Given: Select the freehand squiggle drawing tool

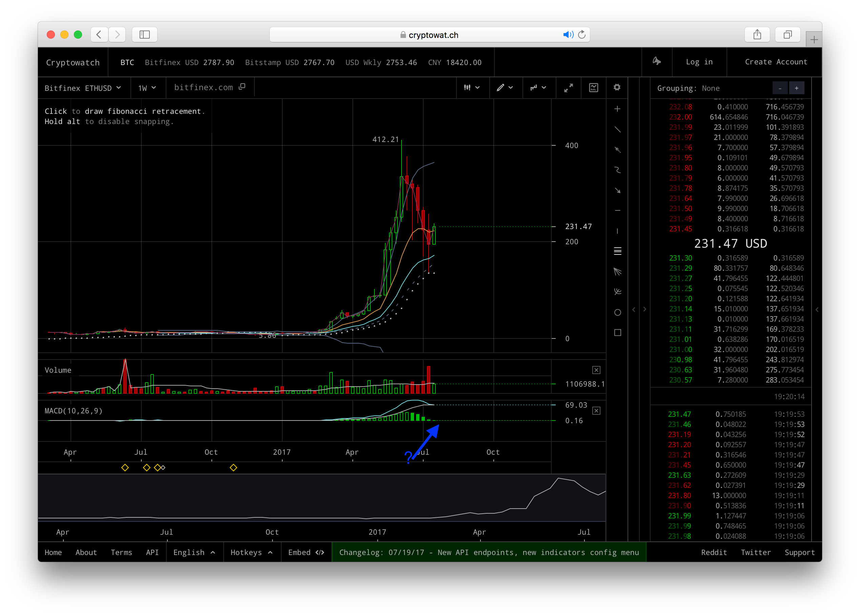Looking at the screenshot, I should point(617,170).
